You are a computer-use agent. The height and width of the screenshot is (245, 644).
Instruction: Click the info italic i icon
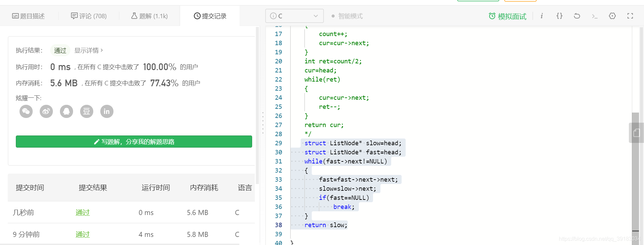[x=542, y=16]
